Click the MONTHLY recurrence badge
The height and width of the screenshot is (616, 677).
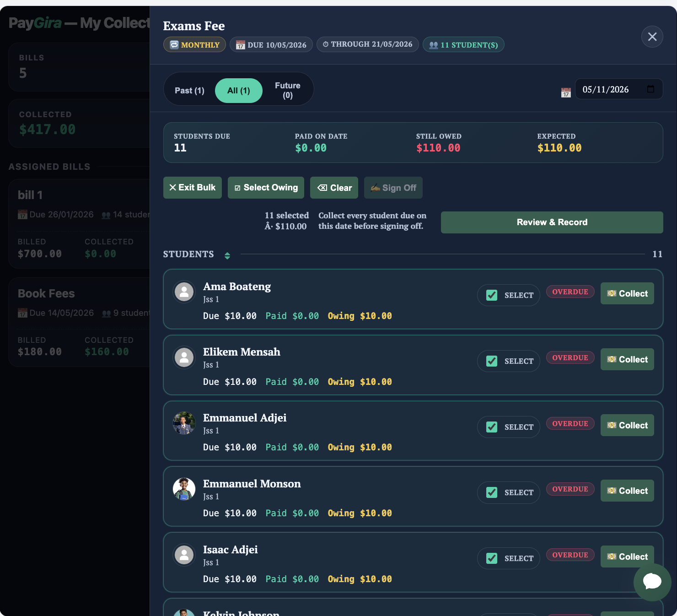point(194,44)
